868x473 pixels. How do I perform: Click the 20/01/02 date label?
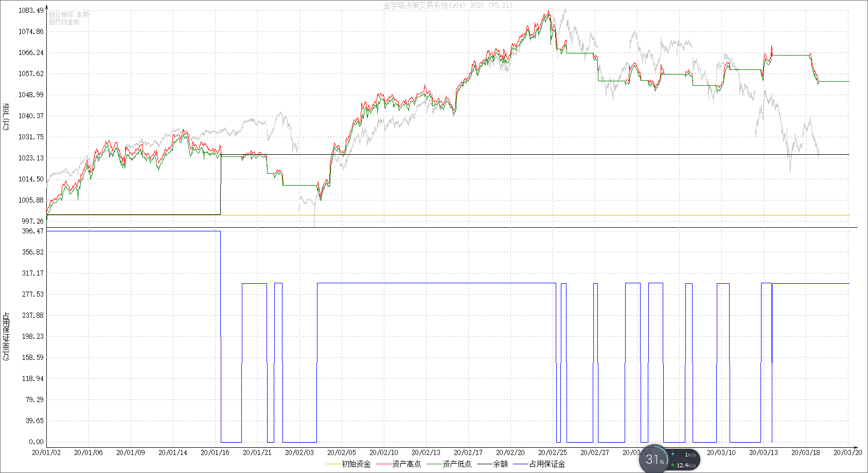[x=46, y=452]
